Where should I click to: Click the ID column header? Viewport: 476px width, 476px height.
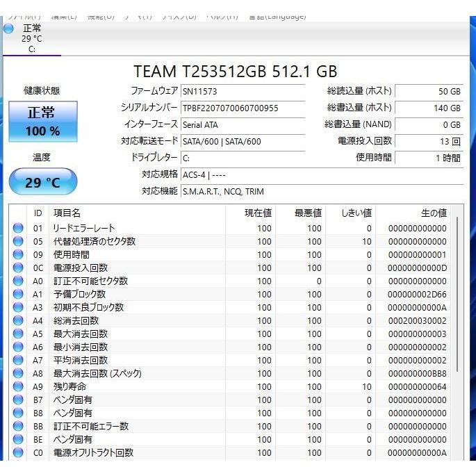point(38,213)
